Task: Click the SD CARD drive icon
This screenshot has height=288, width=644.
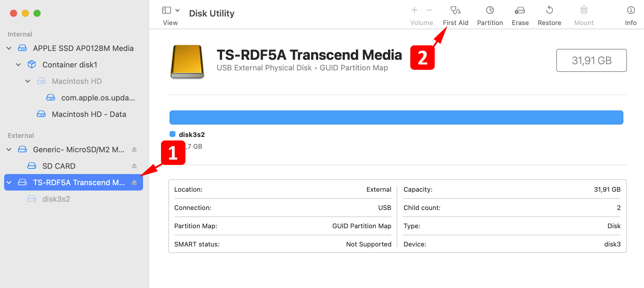Action: coord(32,166)
